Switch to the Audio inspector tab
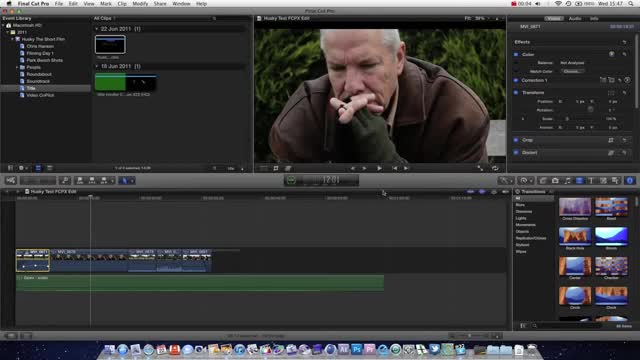This screenshot has width=640, height=360. tap(575, 19)
